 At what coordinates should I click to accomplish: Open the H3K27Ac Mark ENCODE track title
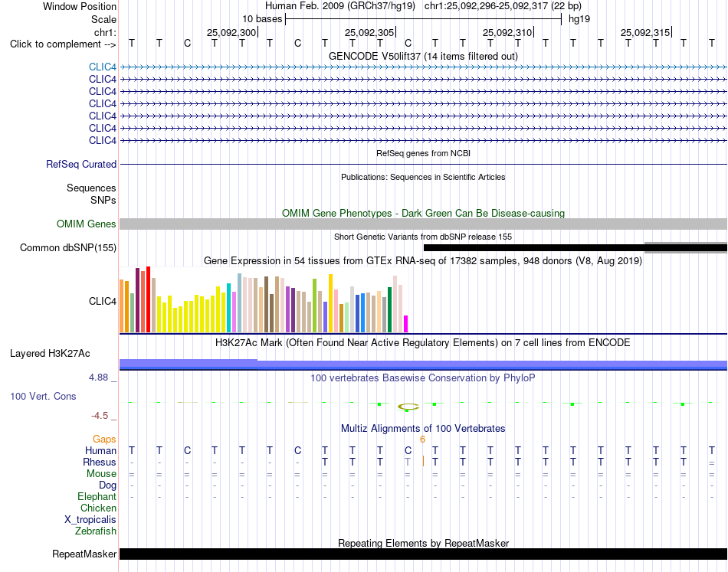tap(423, 343)
